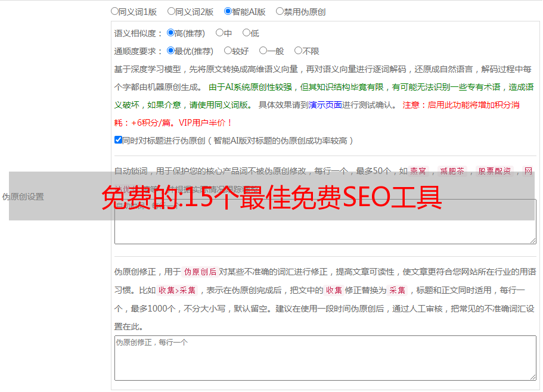543x392 pixels.
Task: Select the 同义词2版 radio option
Action: (171, 11)
